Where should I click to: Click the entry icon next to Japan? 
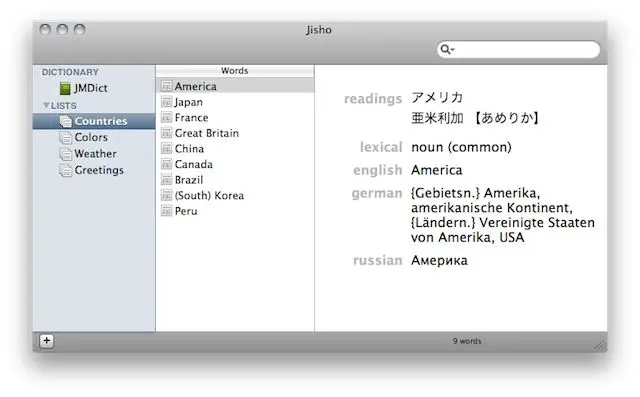(x=166, y=102)
